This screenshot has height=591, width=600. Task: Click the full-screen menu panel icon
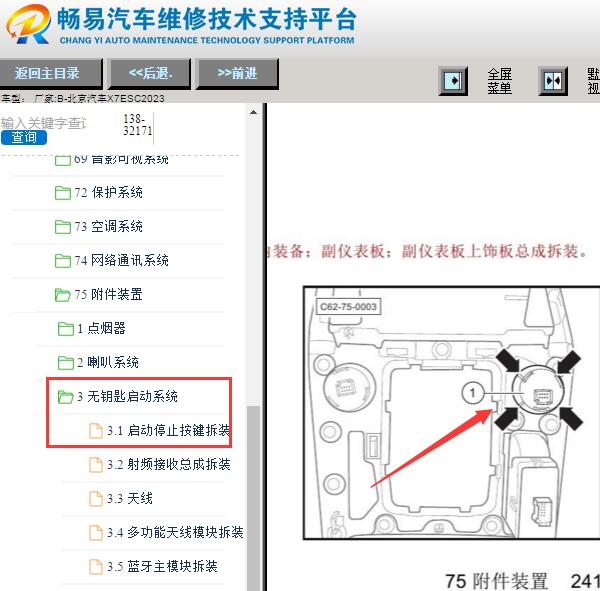(x=453, y=81)
